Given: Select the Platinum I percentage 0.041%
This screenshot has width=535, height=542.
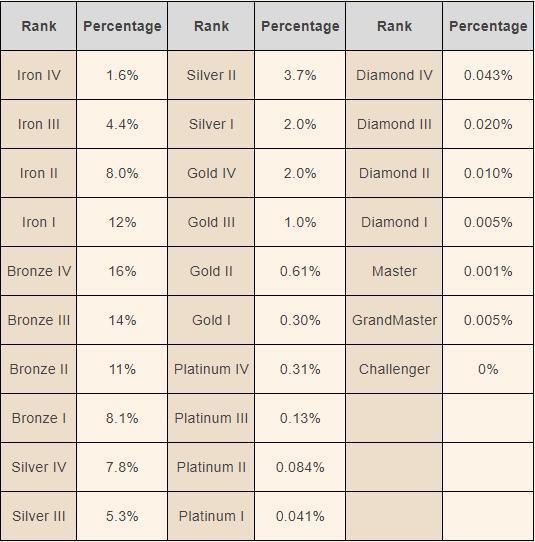Looking at the screenshot, I should tap(300, 516).
